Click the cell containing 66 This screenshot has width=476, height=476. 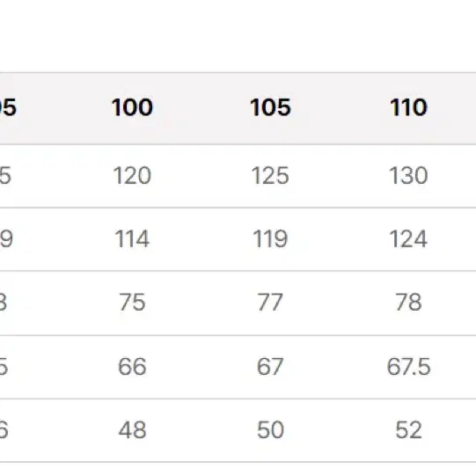[x=132, y=367]
